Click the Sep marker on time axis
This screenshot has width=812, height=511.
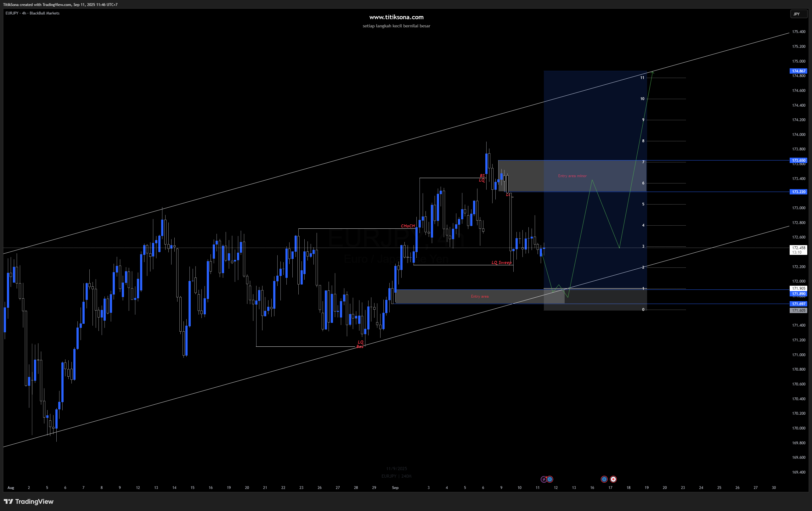395,487
